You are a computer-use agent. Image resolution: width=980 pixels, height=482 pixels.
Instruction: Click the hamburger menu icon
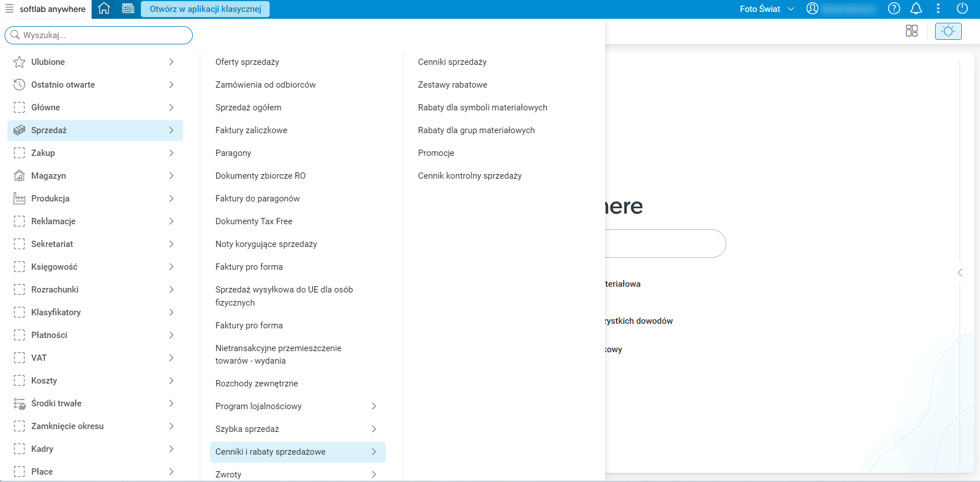[9, 9]
